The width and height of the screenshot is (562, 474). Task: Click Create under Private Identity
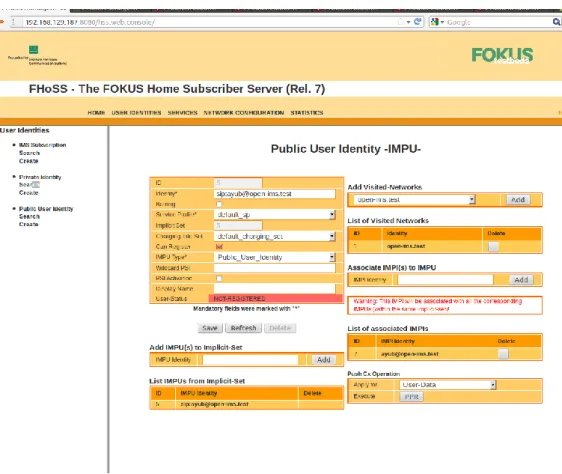(x=29, y=193)
